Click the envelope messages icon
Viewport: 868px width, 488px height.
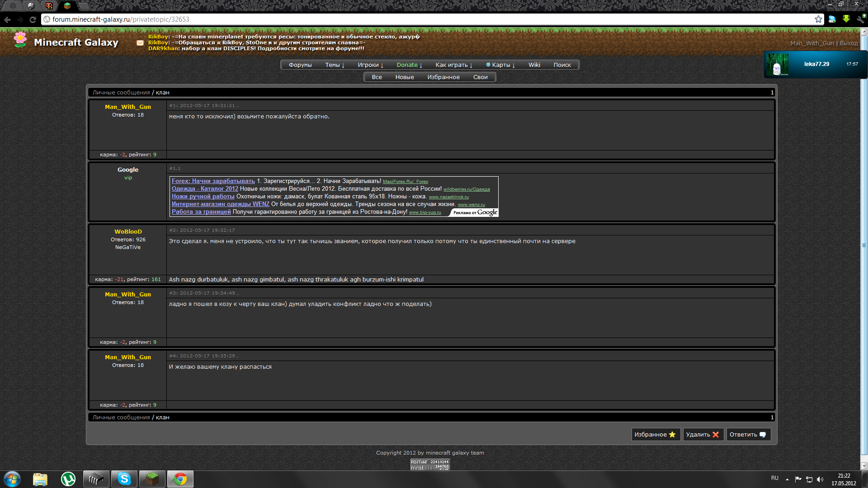[x=140, y=43]
